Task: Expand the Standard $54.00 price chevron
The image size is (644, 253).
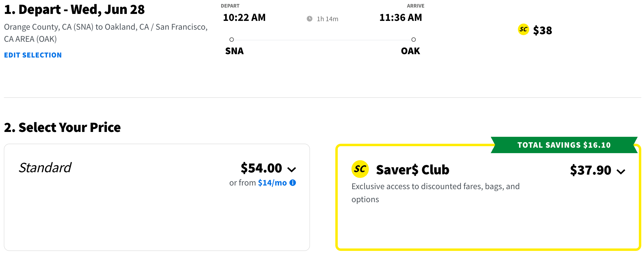Action: tap(292, 169)
